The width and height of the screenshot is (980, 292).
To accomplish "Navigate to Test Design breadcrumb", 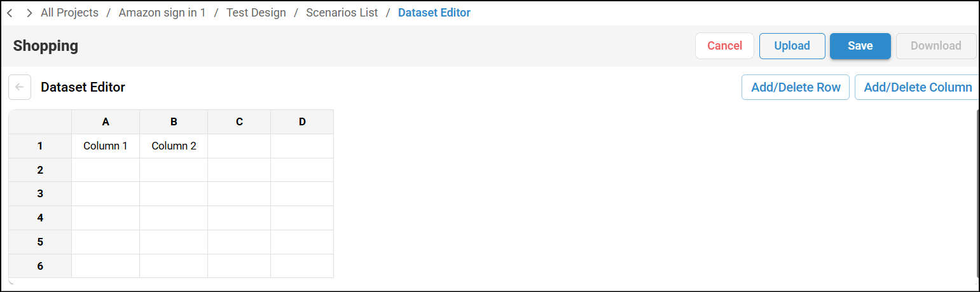I will (x=256, y=13).
